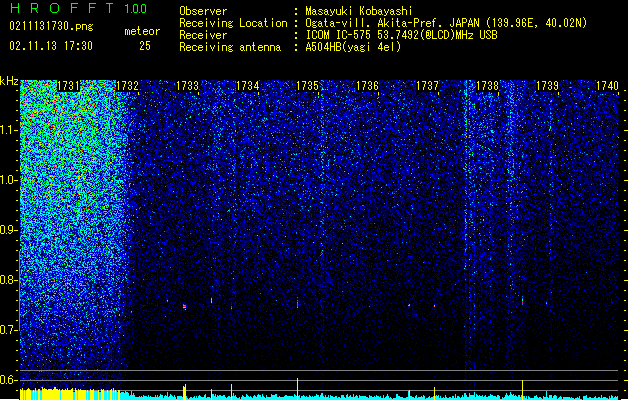The height and width of the screenshot is (400, 629).
Task: Click the 1.1 frequency axis label
Action: [8, 130]
